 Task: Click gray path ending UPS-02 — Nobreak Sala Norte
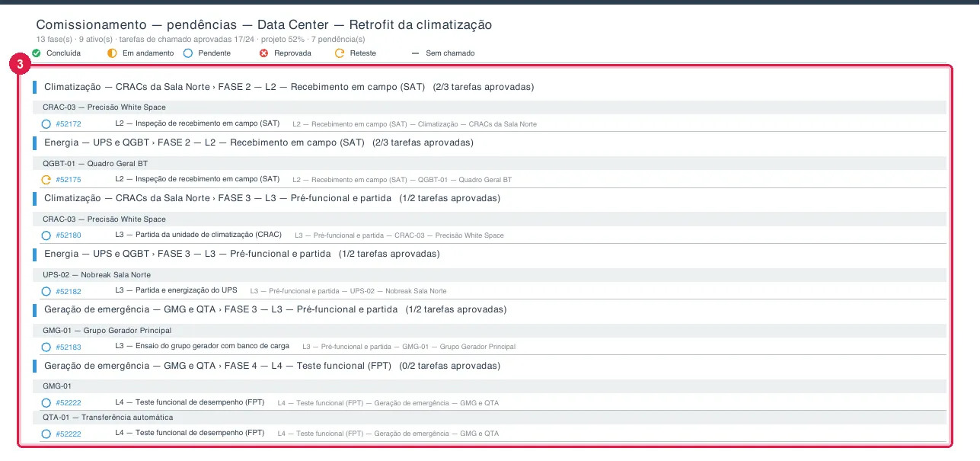[x=348, y=291]
